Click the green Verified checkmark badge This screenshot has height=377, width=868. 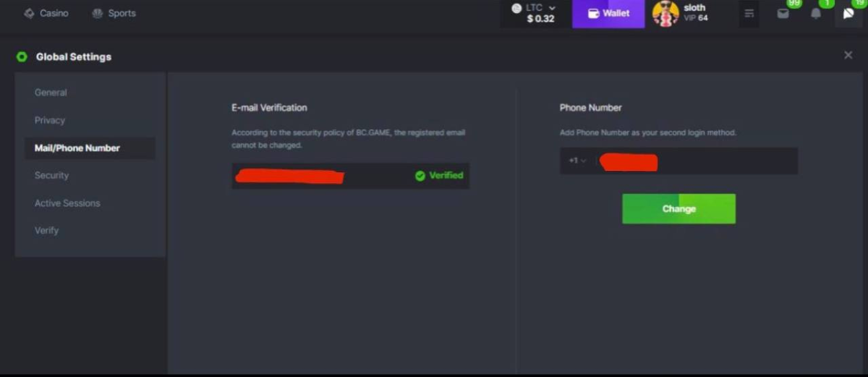420,176
